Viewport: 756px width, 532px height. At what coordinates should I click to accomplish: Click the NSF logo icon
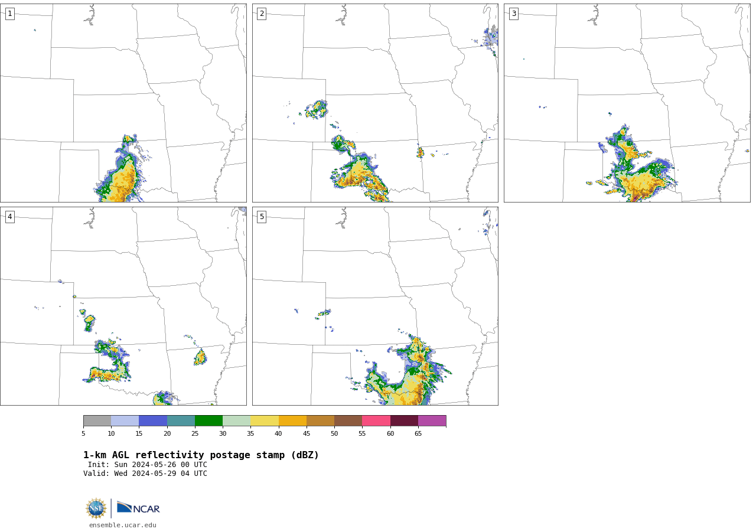96,508
